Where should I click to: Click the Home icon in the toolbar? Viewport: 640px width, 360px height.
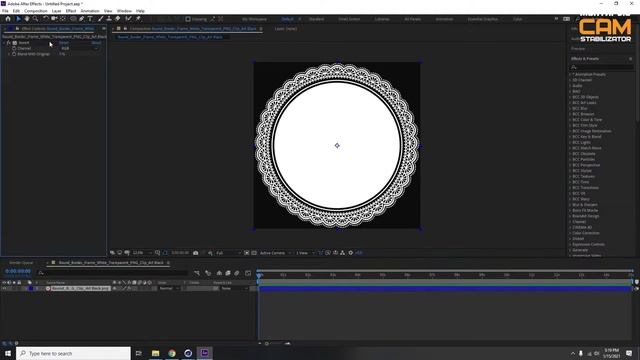coord(8,19)
